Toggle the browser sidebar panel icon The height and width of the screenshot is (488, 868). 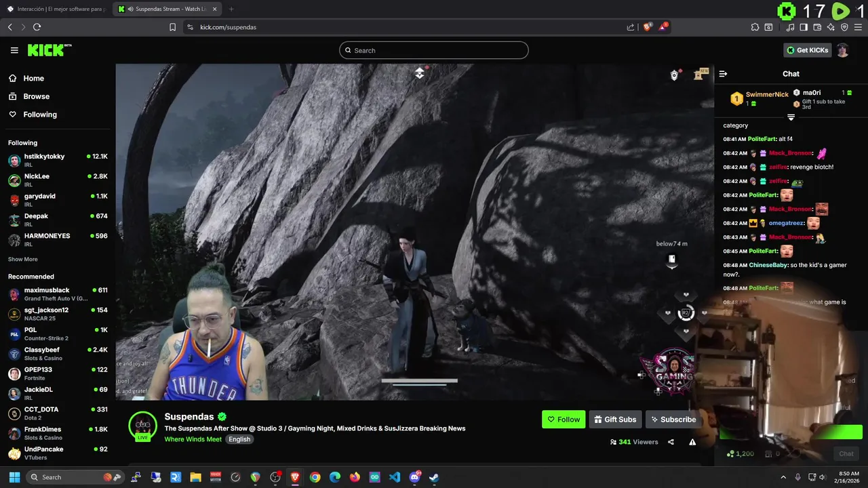tap(804, 27)
